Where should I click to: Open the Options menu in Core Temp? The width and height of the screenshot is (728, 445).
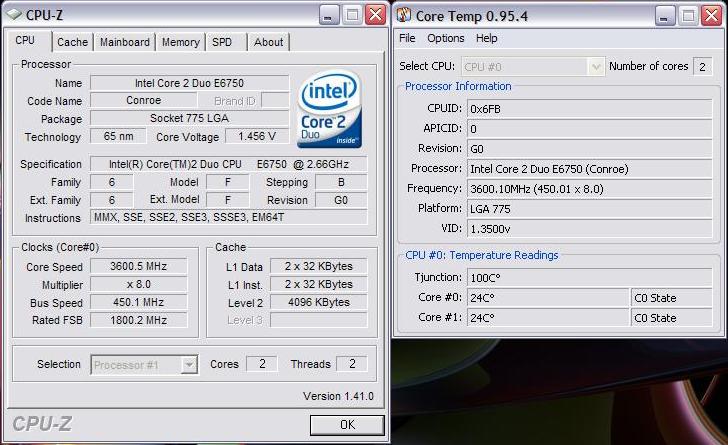[x=446, y=38]
